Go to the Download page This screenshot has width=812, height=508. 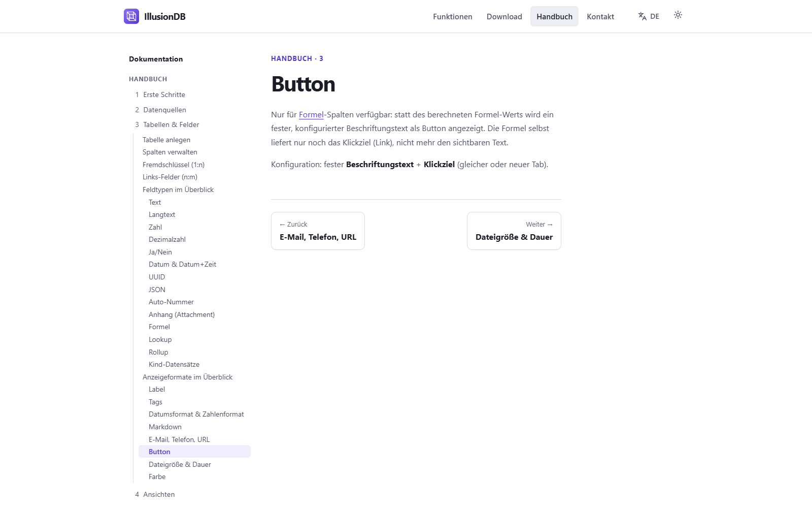pos(504,16)
